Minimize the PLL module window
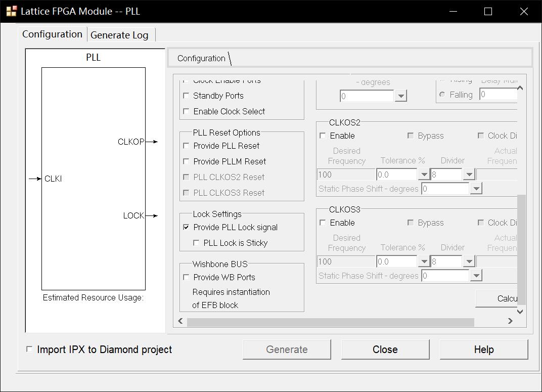The image size is (542, 392). (x=453, y=12)
